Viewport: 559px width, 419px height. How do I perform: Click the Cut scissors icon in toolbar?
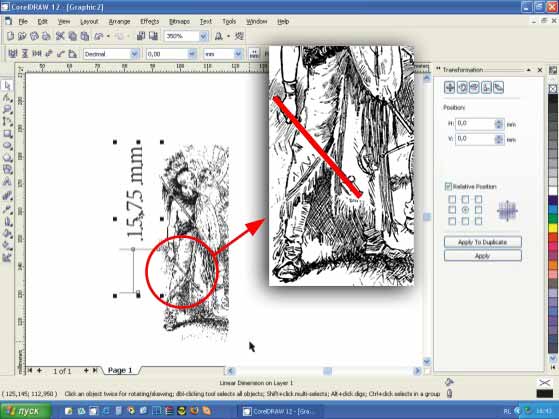60,36
